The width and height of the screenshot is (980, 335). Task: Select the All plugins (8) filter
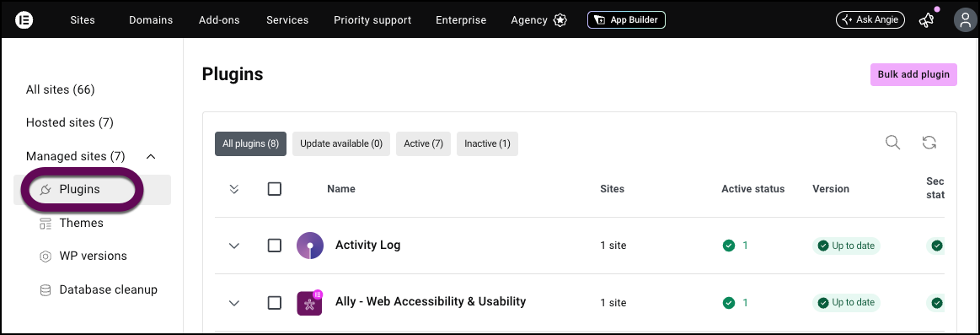pos(250,143)
